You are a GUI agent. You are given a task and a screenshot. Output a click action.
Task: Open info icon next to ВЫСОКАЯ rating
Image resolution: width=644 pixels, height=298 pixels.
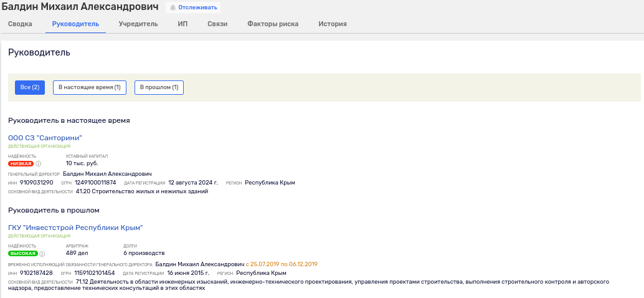click(42, 254)
